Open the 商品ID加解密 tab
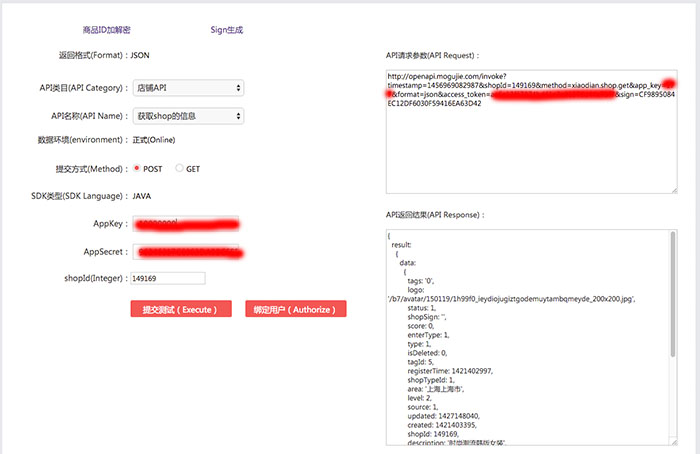700x454 pixels. 119,31
